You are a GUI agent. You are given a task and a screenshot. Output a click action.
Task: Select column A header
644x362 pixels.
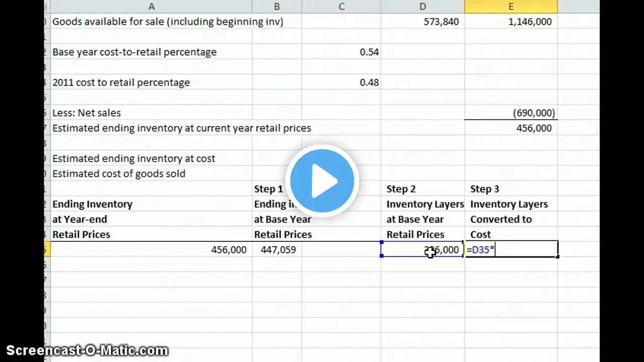coord(151,7)
